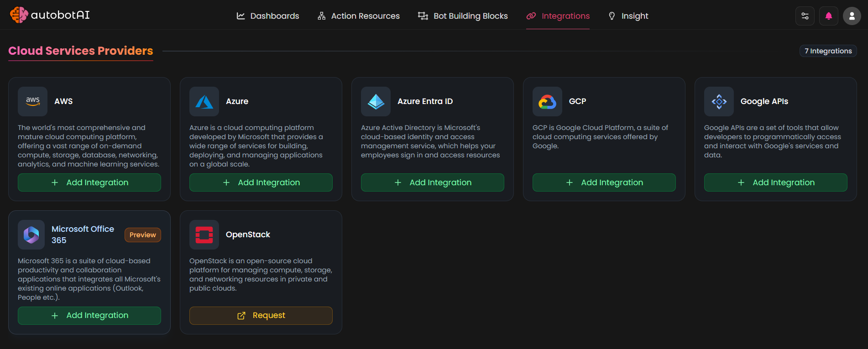Viewport: 868px width, 349px height.
Task: Click the GCP description text
Action: (600, 137)
